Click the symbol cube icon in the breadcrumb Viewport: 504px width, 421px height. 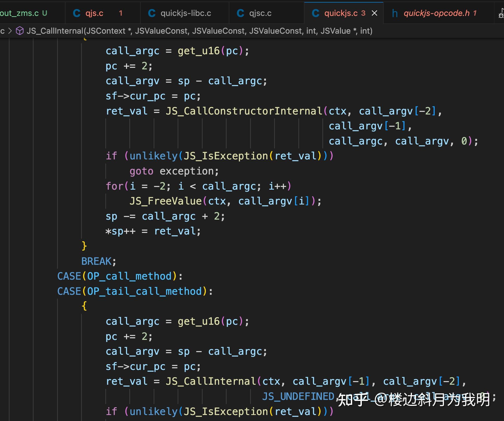point(19,31)
